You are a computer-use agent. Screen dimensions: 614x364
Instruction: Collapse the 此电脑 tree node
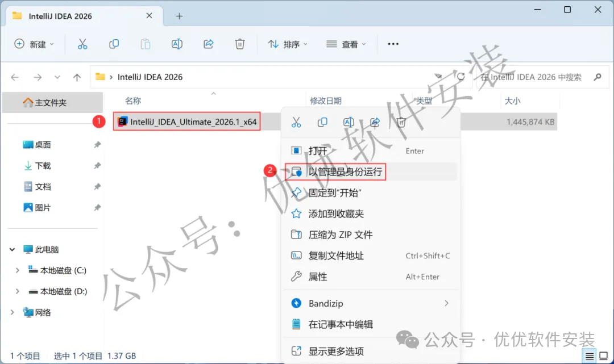[12, 249]
